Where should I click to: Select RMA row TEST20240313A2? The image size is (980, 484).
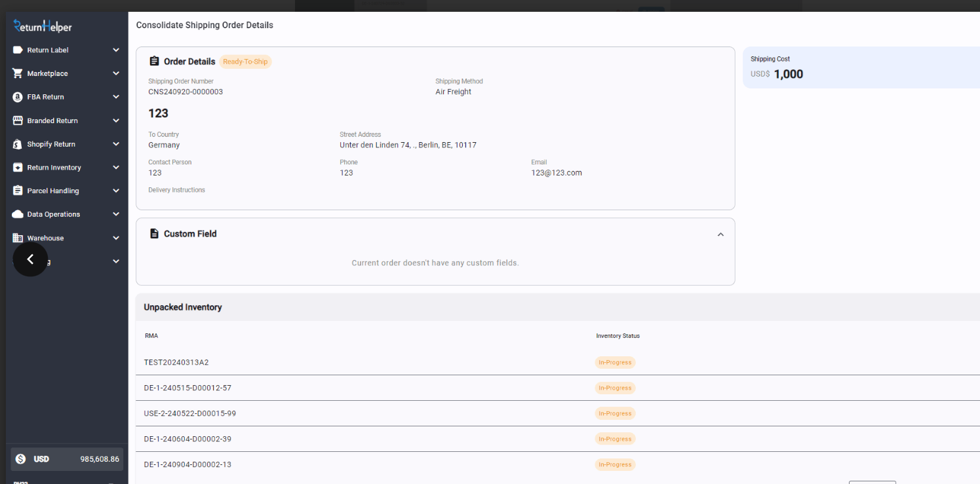(x=176, y=362)
